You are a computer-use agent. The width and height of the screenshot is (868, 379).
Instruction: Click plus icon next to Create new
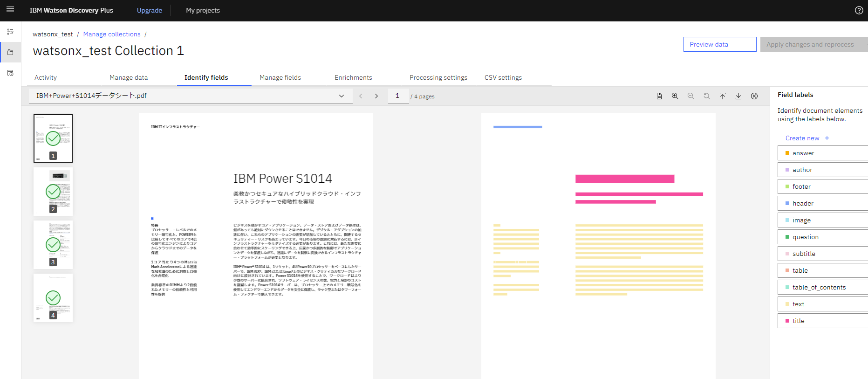point(827,138)
